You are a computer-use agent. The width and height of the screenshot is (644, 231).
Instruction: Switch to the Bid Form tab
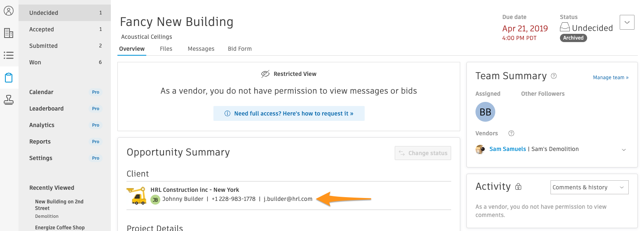coord(240,49)
